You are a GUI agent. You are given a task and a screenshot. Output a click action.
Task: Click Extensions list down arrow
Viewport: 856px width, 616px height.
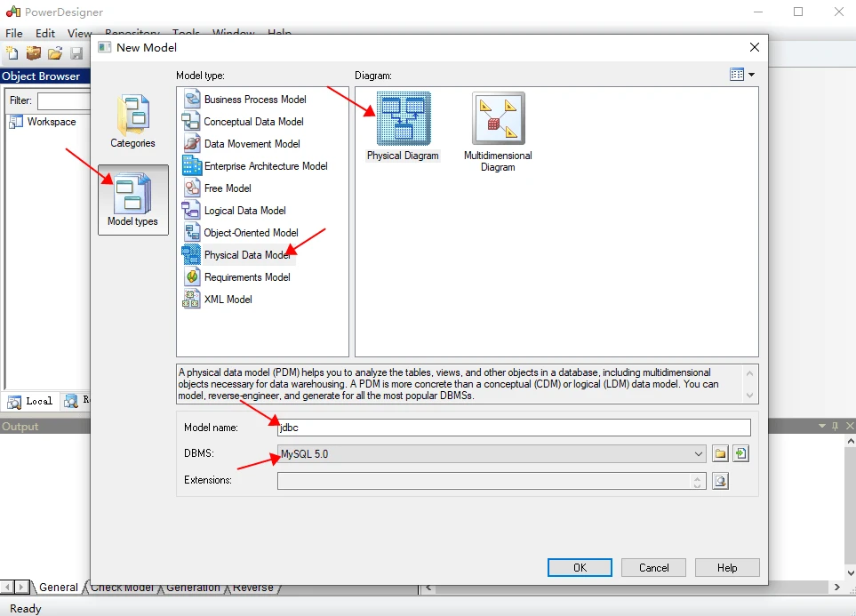pos(697,485)
